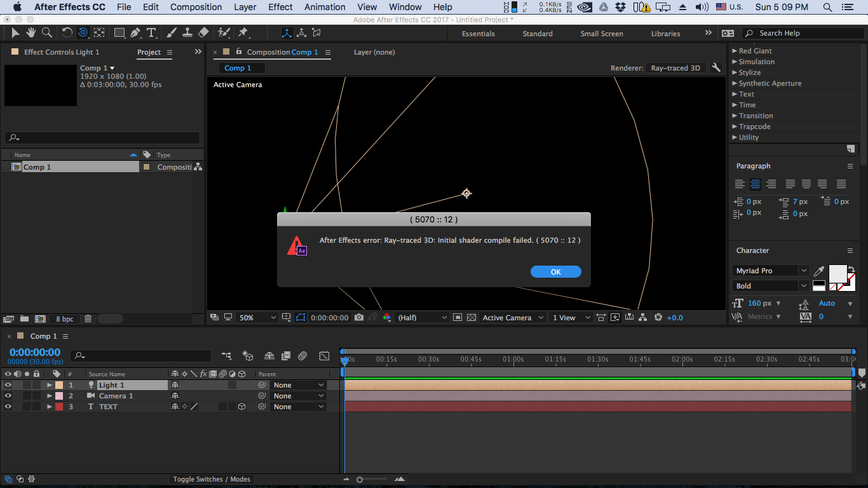Screen dimensions: 868x488
Task: Open the Composition menu
Action: (x=196, y=7)
